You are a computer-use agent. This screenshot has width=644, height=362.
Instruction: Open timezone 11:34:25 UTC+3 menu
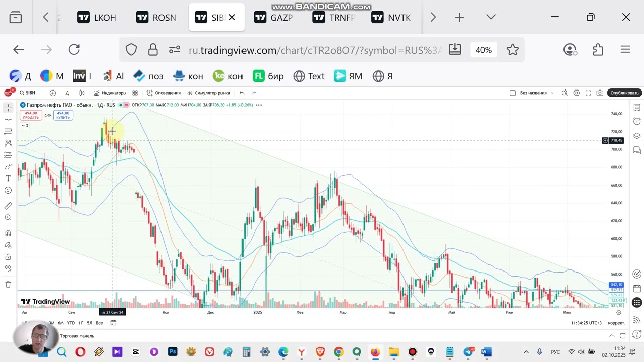point(586,323)
